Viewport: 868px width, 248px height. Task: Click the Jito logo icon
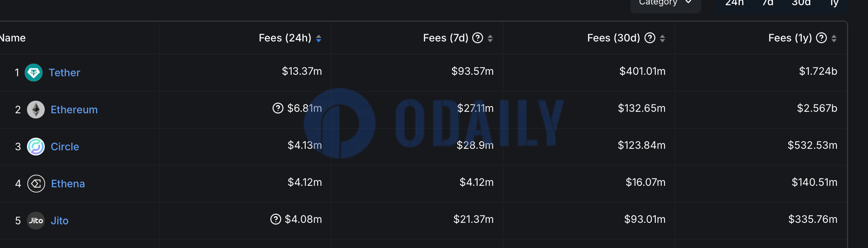pos(36,221)
